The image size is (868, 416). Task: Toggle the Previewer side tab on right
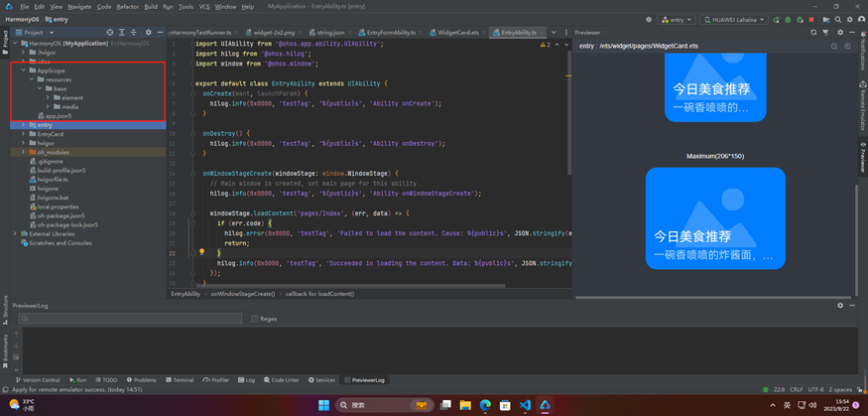click(862, 157)
